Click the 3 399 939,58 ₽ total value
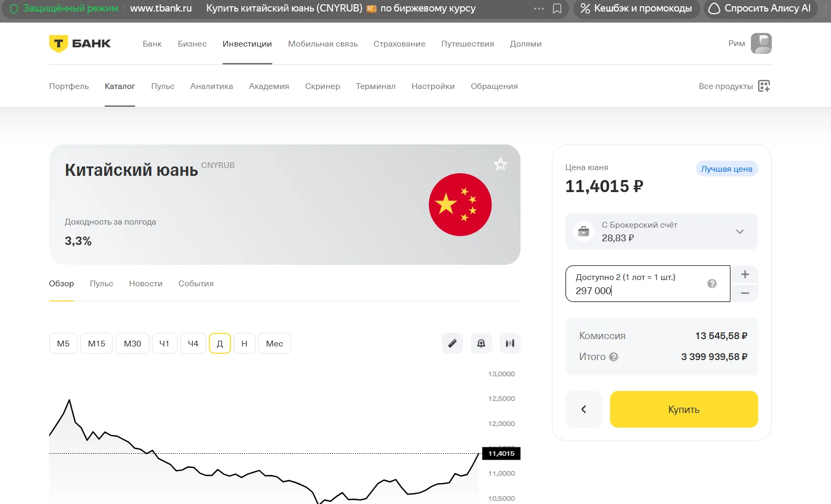Screen dimensions: 831x504 tap(714, 357)
